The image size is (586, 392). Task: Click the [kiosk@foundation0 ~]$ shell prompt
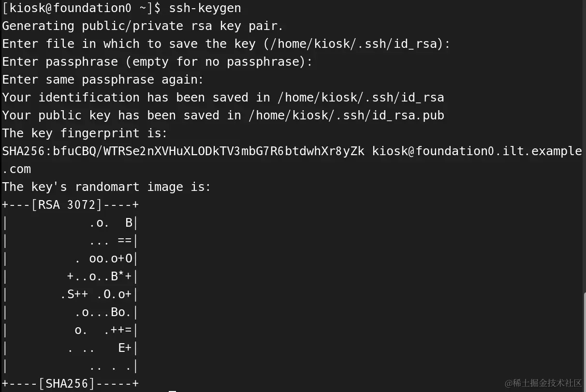[x=82, y=8]
